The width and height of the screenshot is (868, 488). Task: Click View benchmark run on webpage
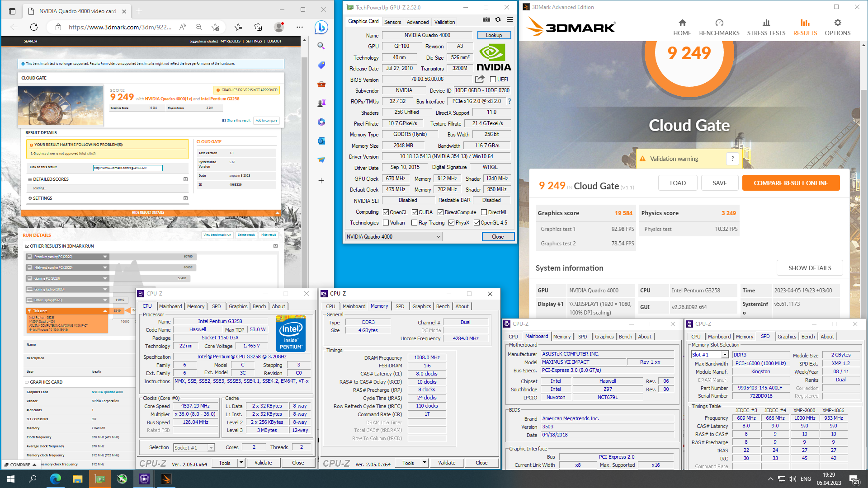pos(217,235)
